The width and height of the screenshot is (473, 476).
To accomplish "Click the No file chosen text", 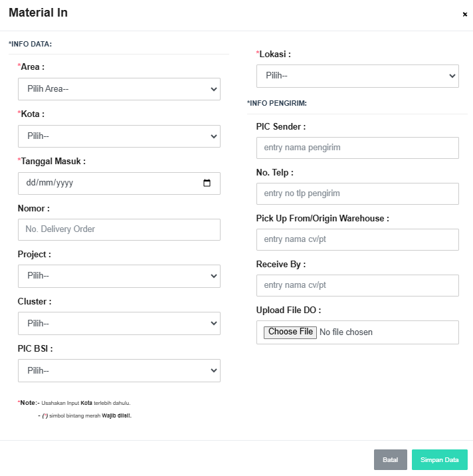I will coord(346,332).
